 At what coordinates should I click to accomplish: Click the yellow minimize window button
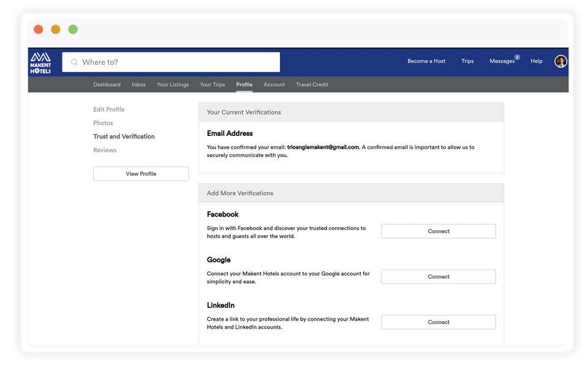(56, 29)
